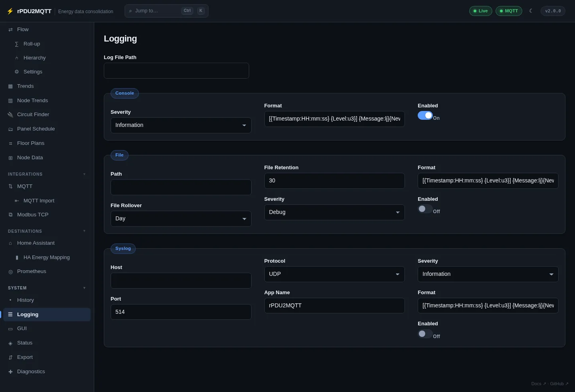
Task: Click the Export sidebar icon
Action: (10, 357)
